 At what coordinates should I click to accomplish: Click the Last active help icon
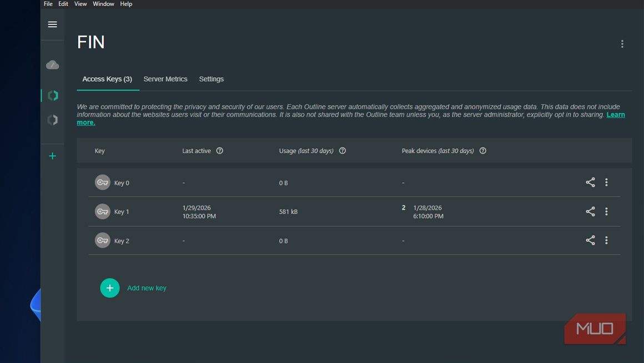tap(220, 151)
